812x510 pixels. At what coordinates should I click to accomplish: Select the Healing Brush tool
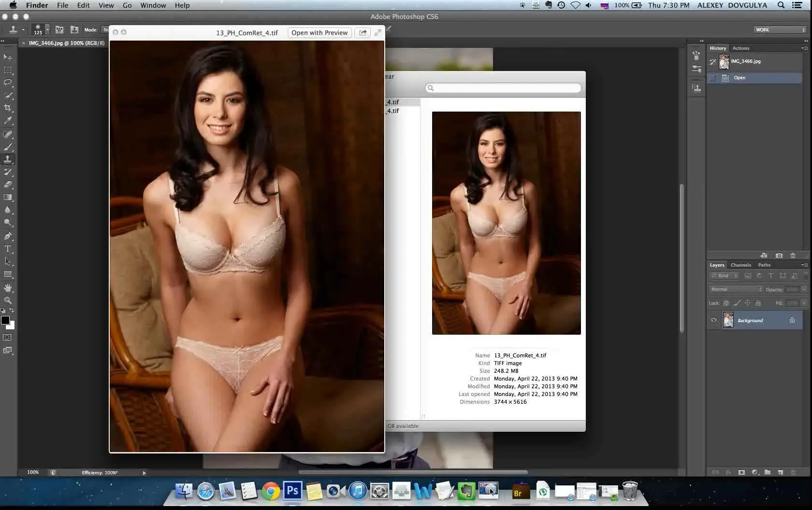[x=8, y=134]
